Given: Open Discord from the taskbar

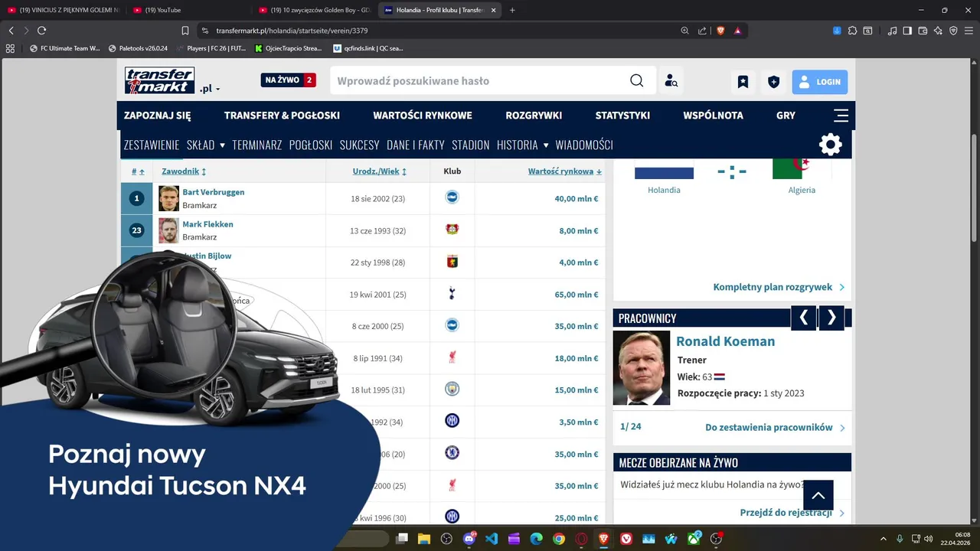Looking at the screenshot, I should pyautogui.click(x=469, y=539).
